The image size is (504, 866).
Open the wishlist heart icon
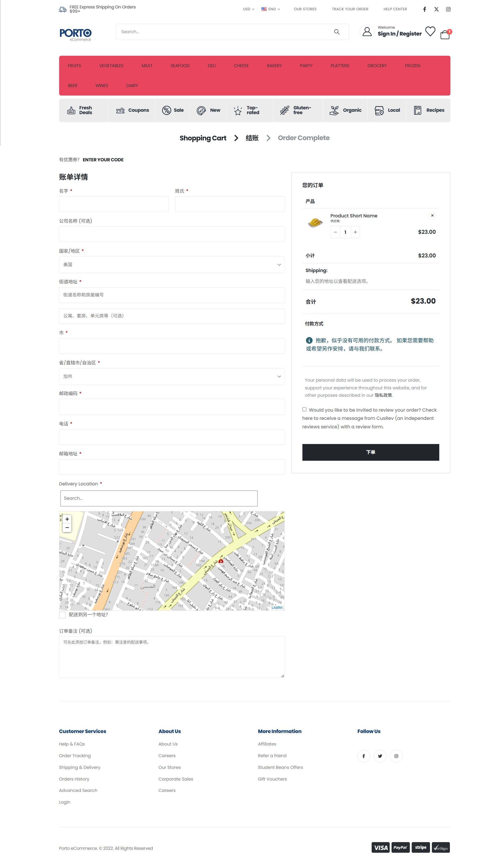[430, 32]
